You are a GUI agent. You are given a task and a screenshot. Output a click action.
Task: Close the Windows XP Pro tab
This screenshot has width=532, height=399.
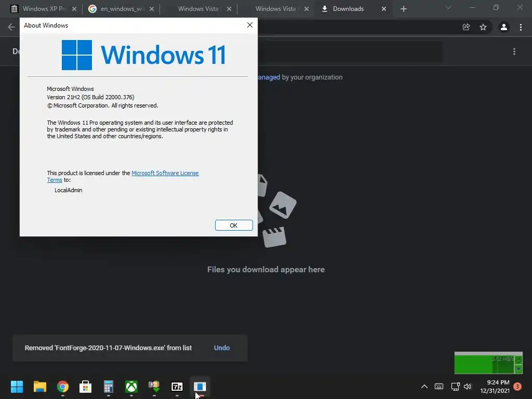(74, 9)
